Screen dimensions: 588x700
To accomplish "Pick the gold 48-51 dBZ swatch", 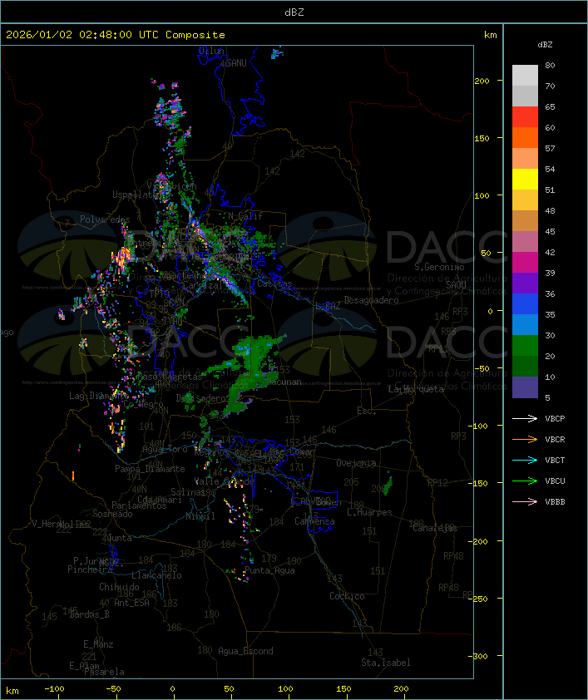I will point(525,200).
